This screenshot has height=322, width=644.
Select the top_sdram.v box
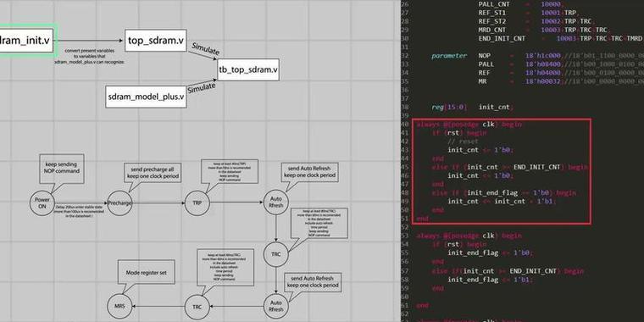pyautogui.click(x=156, y=41)
